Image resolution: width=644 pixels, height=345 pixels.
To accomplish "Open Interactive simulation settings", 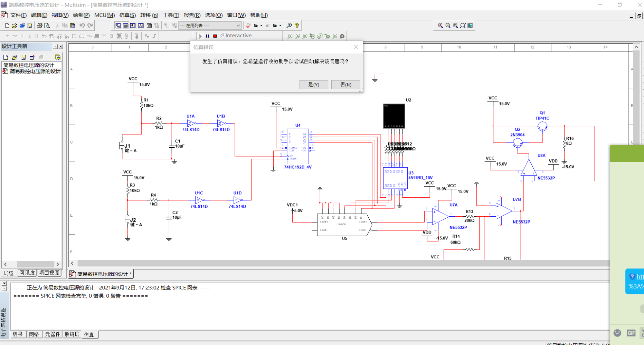I will (236, 36).
